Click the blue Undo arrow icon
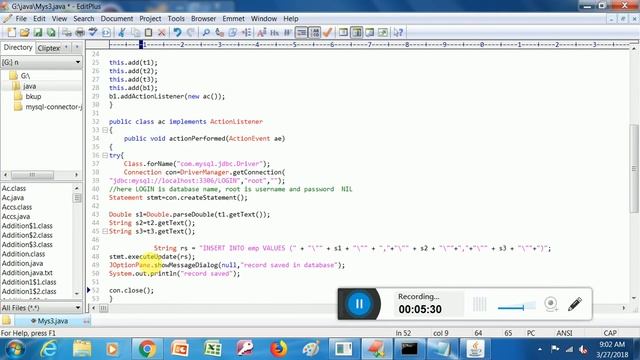640x360 pixels. [177, 32]
